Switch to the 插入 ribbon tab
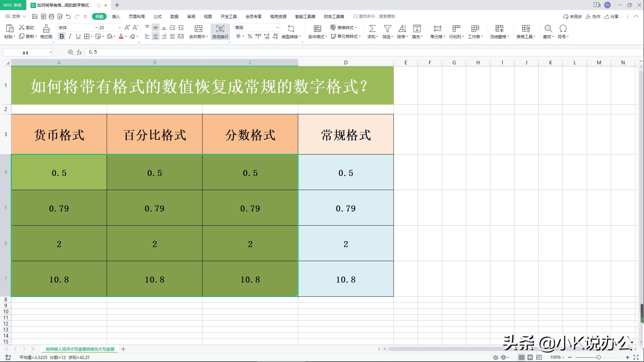Viewport: 644px width, 362px height. [x=115, y=16]
